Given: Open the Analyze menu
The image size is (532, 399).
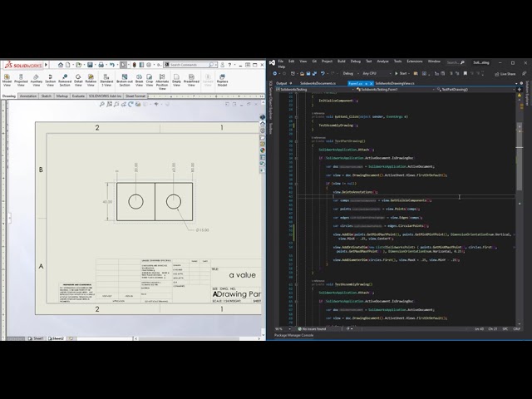Looking at the screenshot, I should 382,62.
